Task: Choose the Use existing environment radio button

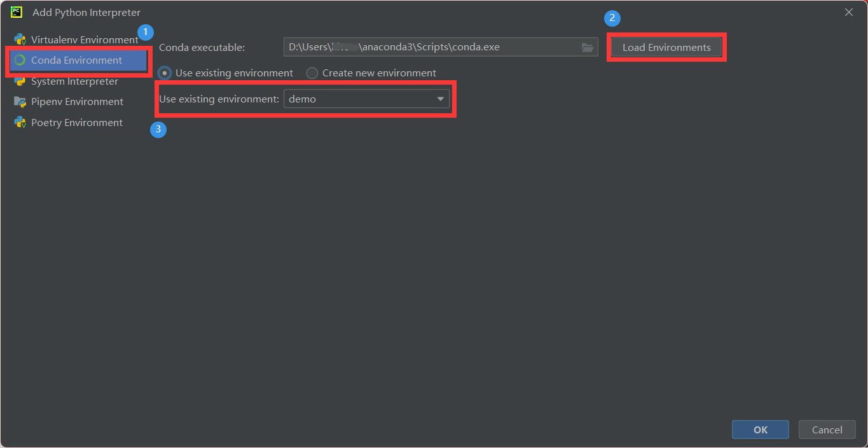Action: (165, 73)
